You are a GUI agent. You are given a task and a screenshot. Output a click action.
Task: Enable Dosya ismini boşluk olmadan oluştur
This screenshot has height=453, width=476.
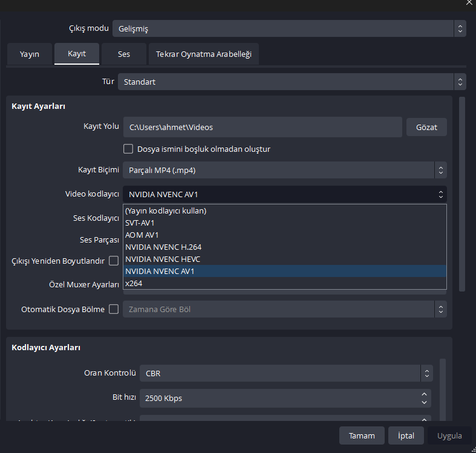point(128,149)
